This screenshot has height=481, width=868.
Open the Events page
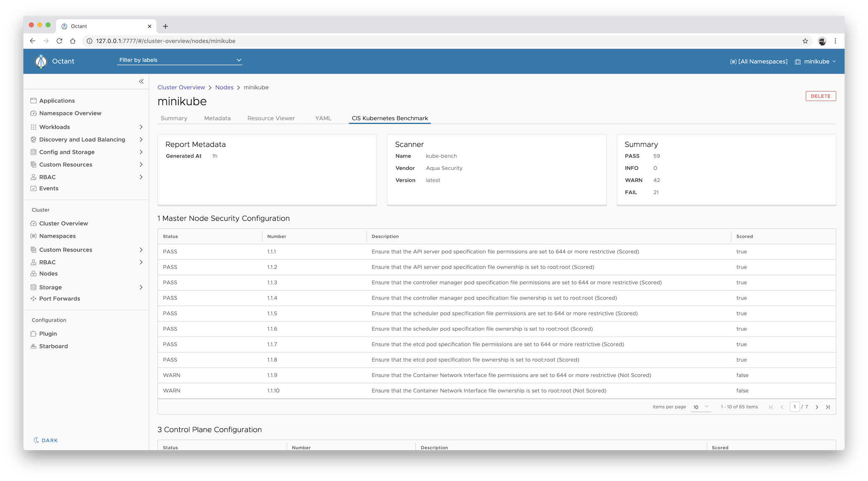point(48,188)
